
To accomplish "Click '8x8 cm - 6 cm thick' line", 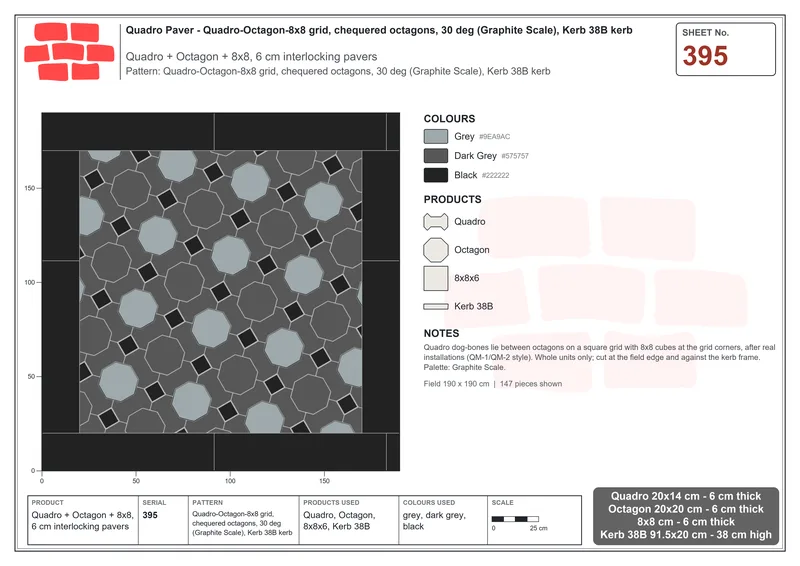I will [x=686, y=522].
